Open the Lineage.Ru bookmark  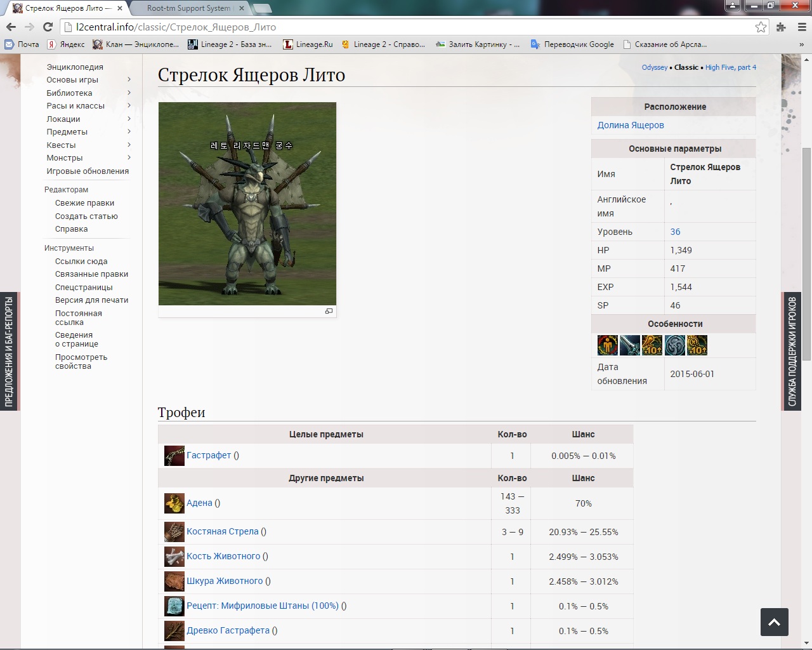tap(308, 44)
